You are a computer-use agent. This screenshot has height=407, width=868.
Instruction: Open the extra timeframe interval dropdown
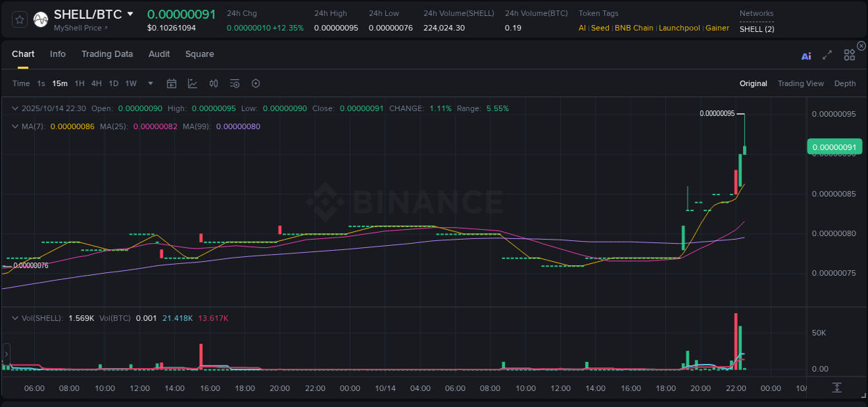point(150,83)
